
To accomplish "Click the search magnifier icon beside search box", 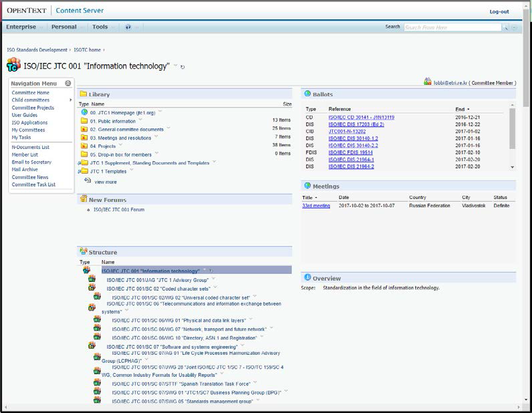I will [x=506, y=27].
